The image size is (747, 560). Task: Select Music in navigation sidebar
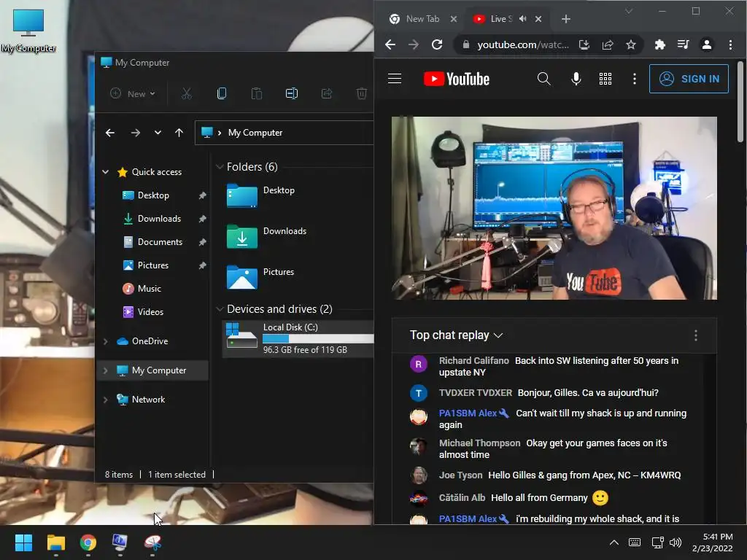coord(149,289)
